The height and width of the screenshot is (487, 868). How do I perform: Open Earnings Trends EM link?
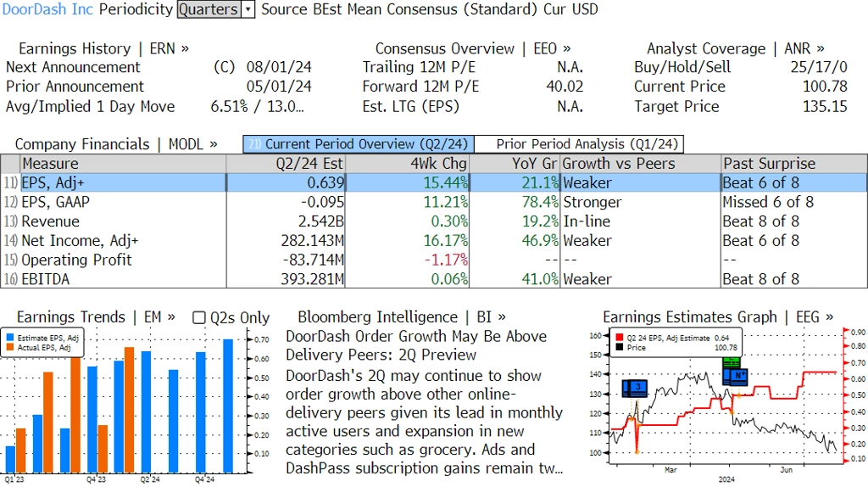click(96, 317)
